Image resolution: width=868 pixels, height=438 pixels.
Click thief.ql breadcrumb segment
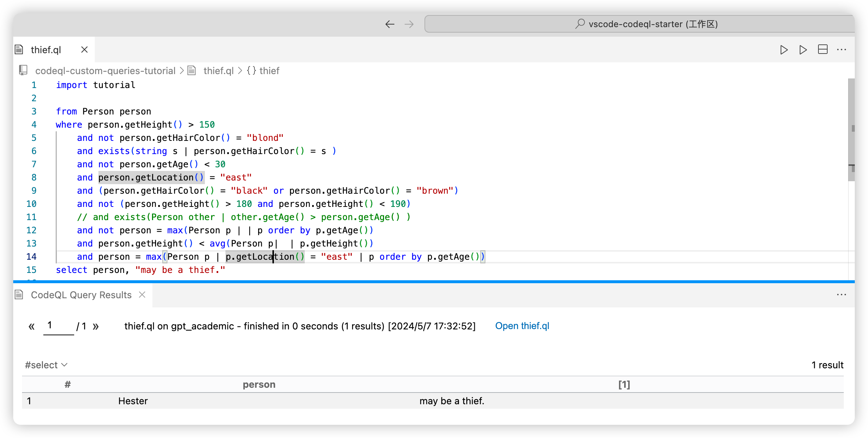click(218, 70)
